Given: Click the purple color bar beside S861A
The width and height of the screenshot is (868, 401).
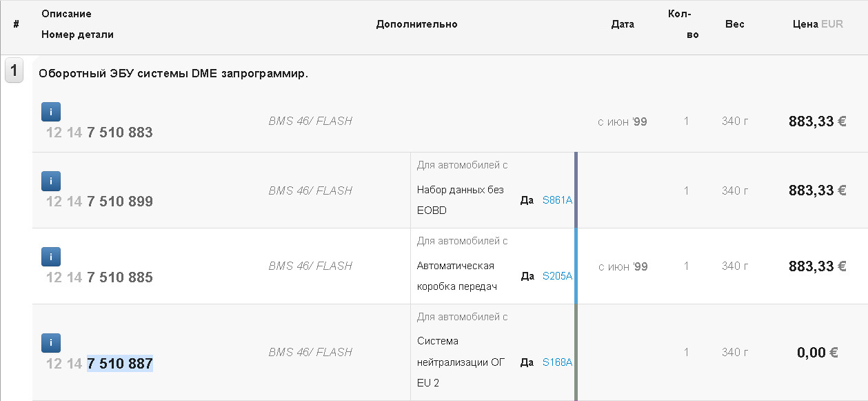Looking at the screenshot, I should 576,190.
